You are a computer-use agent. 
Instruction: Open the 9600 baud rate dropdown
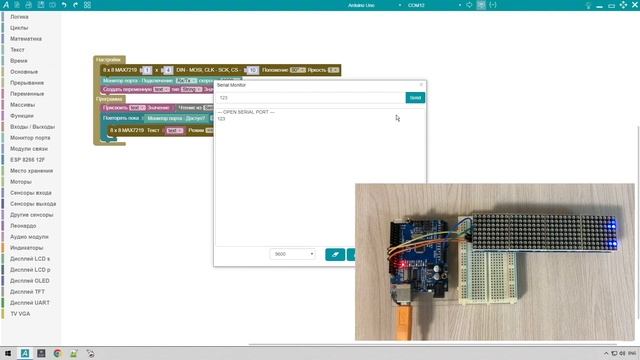coord(292,254)
